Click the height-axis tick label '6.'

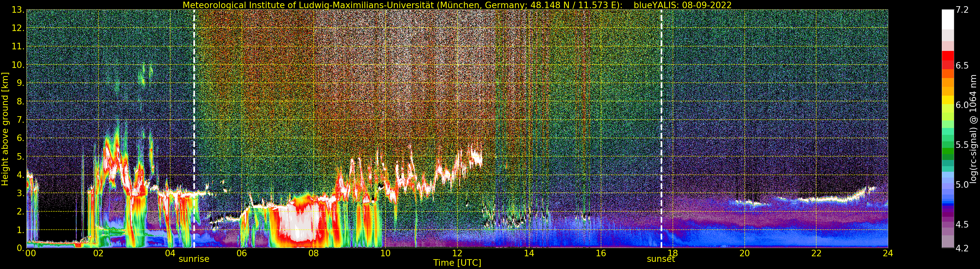point(21,138)
